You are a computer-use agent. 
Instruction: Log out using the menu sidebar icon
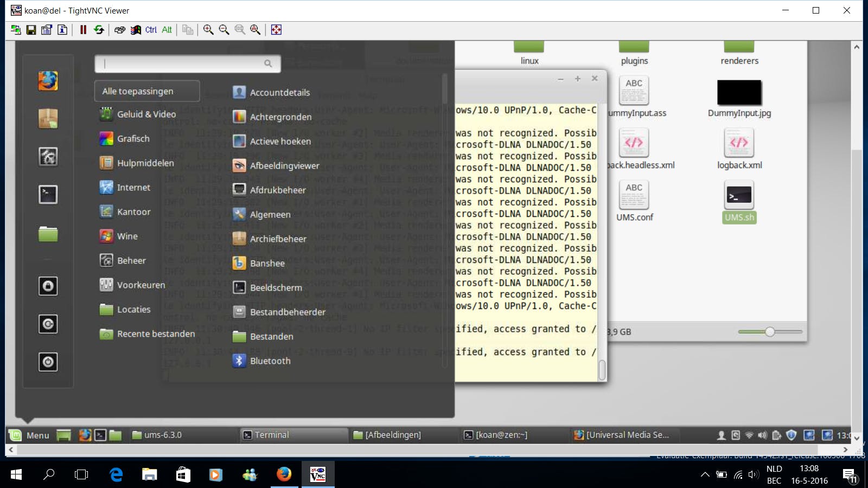[x=48, y=324]
